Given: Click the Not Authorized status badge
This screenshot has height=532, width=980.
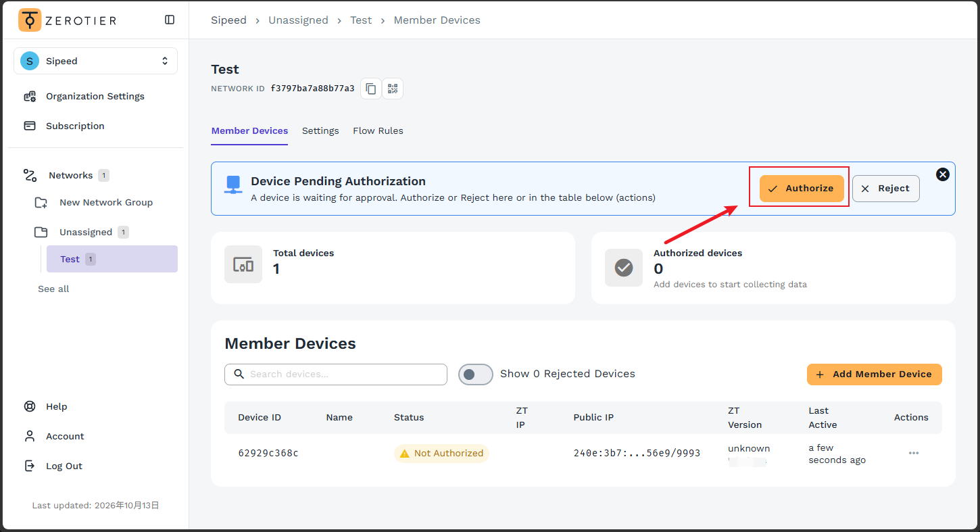Looking at the screenshot, I should pyautogui.click(x=441, y=454).
